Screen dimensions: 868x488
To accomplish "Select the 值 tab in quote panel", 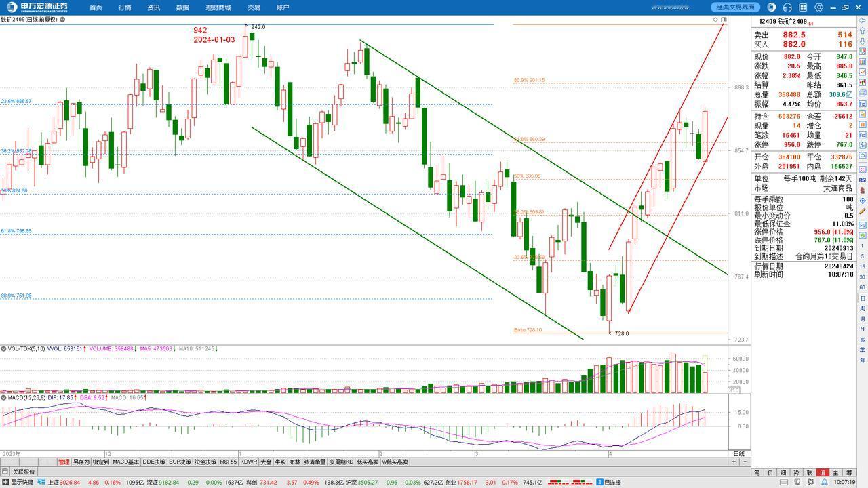I will [823, 472].
